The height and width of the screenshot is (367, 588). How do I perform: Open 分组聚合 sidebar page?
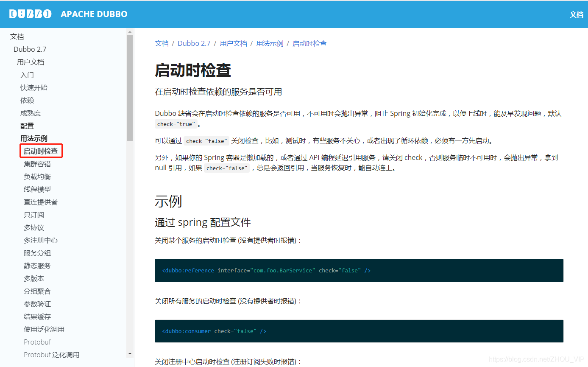[x=37, y=291]
